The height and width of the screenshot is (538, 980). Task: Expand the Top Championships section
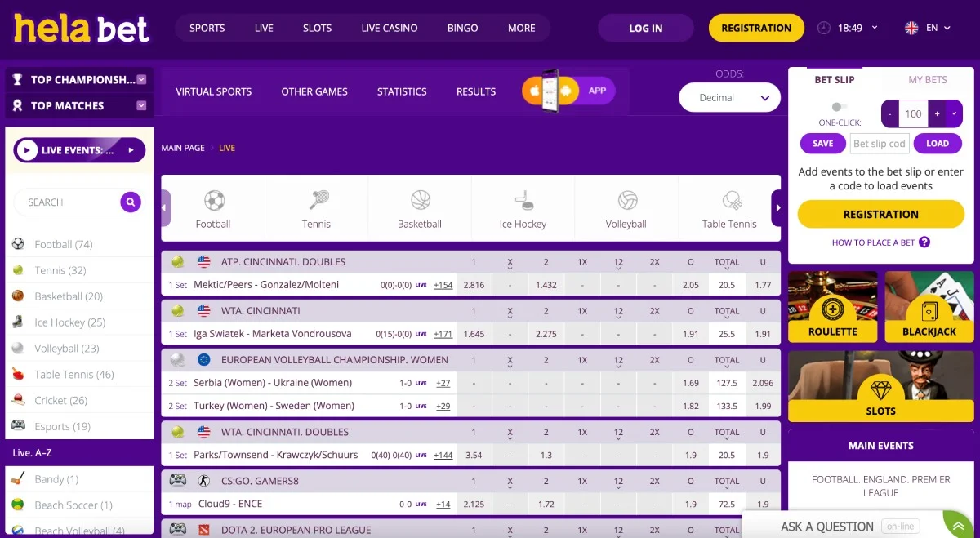pyautogui.click(x=142, y=79)
